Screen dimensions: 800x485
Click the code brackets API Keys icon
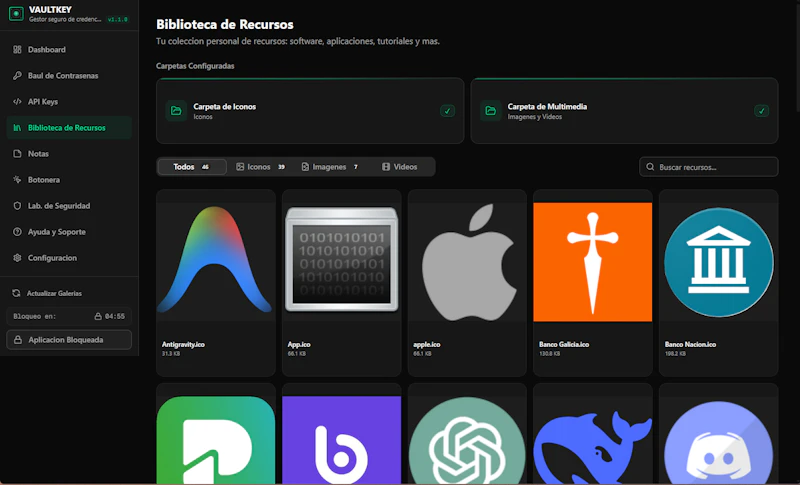17,101
